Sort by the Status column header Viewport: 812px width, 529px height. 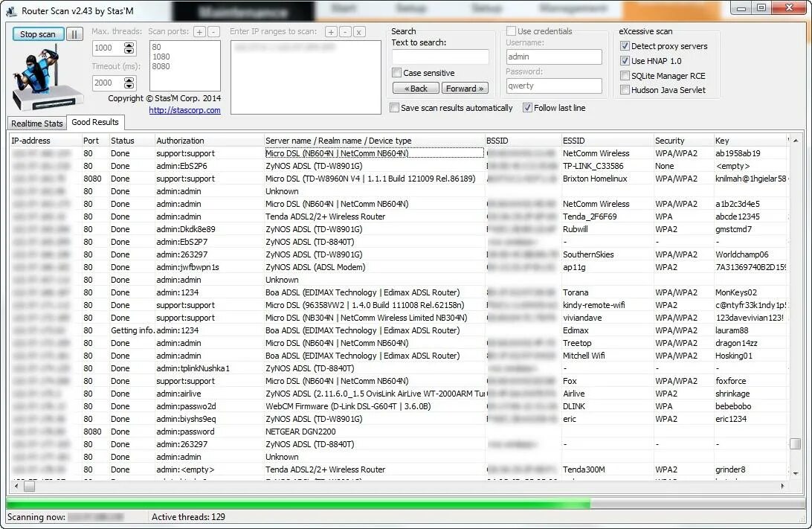pyautogui.click(x=132, y=141)
